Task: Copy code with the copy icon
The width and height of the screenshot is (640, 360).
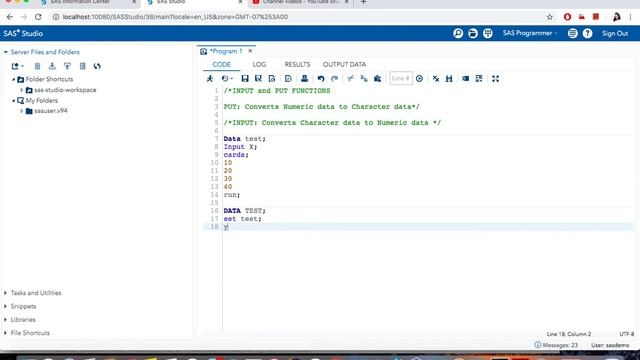Action: tap(364, 78)
